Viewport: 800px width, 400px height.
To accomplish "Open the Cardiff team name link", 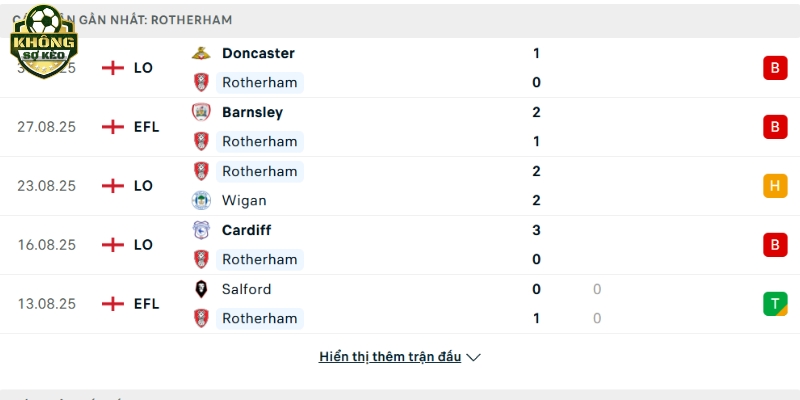I will 246,230.
